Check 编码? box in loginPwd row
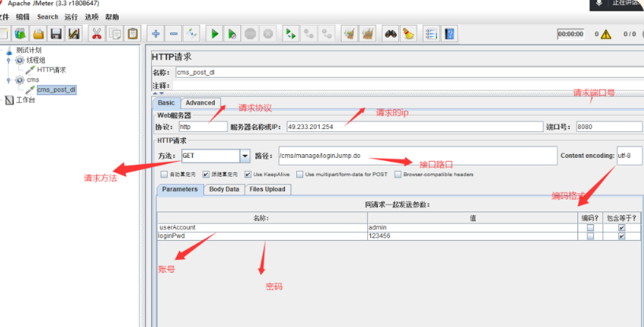Viewport: 644px width, 327px height. coord(590,236)
